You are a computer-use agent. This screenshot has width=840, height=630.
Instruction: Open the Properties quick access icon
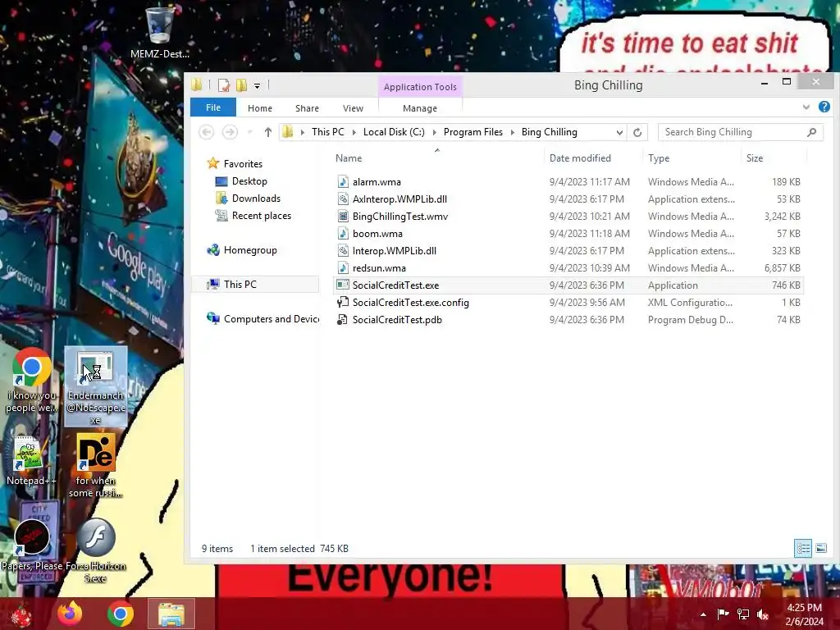[223, 85]
